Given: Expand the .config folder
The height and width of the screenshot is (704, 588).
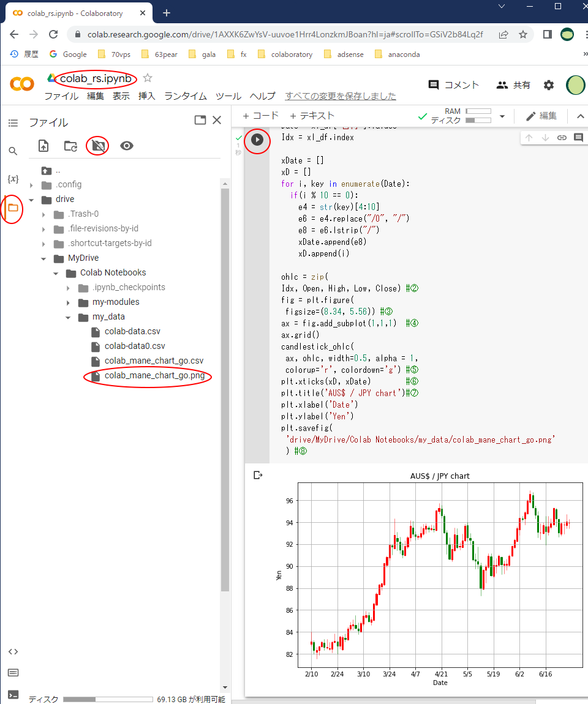Looking at the screenshot, I should [x=31, y=185].
